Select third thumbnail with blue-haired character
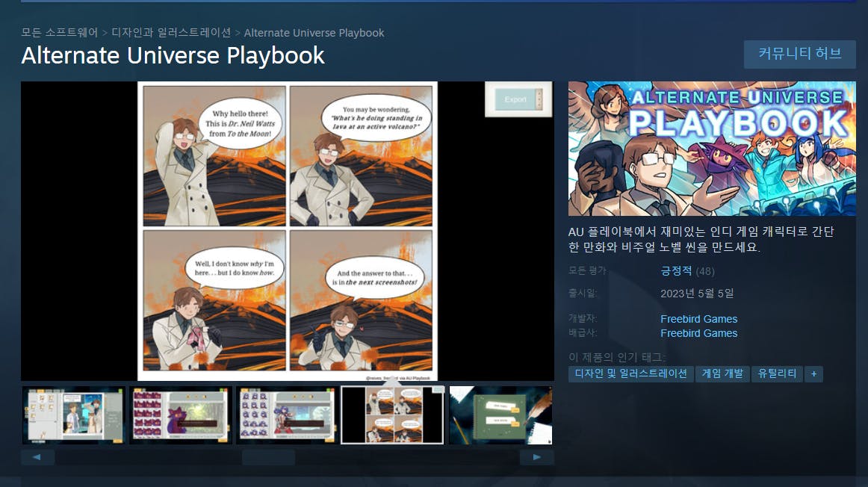This screenshot has width=868, height=487. (x=287, y=415)
